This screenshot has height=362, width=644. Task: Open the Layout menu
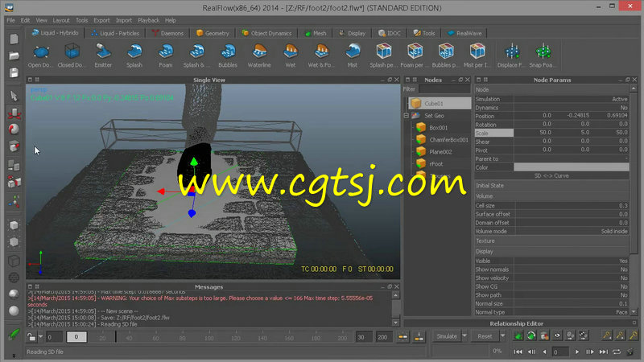coord(61,20)
